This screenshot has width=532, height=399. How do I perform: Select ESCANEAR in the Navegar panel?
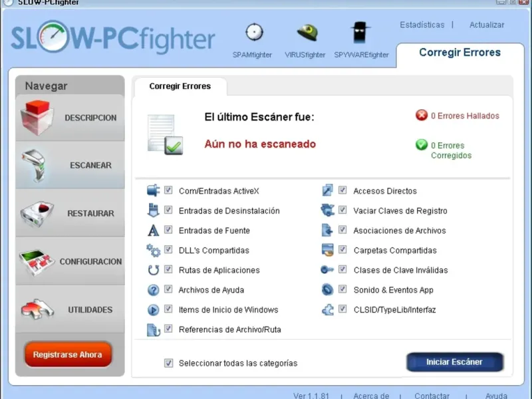click(x=70, y=165)
